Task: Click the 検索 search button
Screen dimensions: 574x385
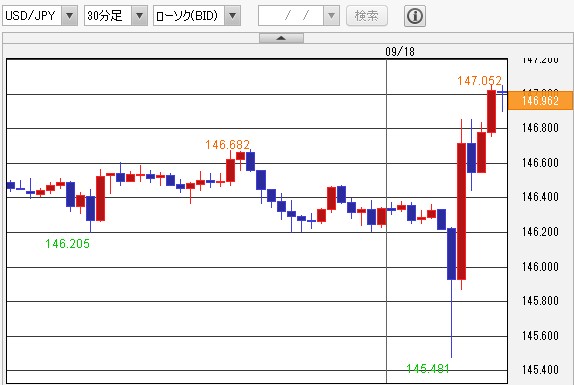Action: point(367,16)
